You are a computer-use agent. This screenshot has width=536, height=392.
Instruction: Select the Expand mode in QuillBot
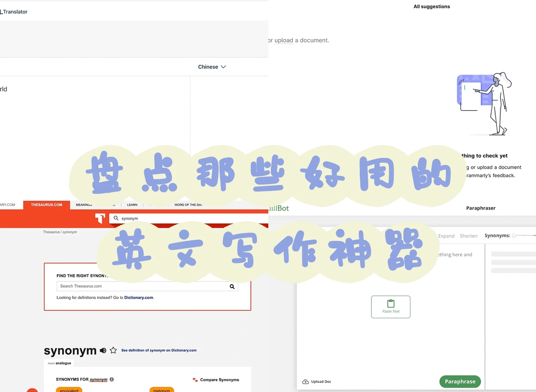(x=446, y=236)
